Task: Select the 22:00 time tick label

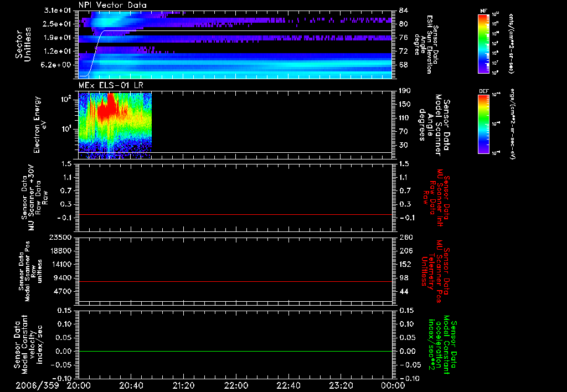Action: point(236,386)
